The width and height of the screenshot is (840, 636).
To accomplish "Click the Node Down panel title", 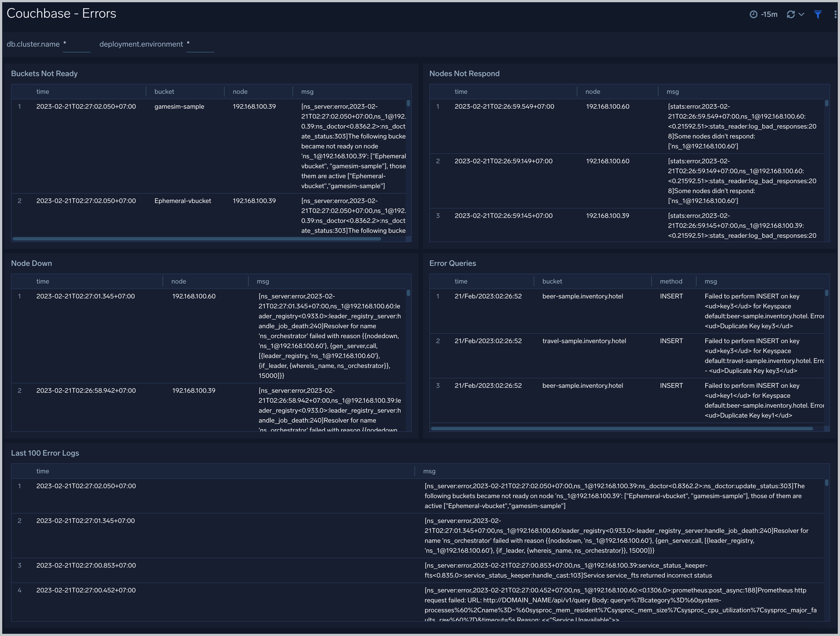I will pyautogui.click(x=31, y=263).
